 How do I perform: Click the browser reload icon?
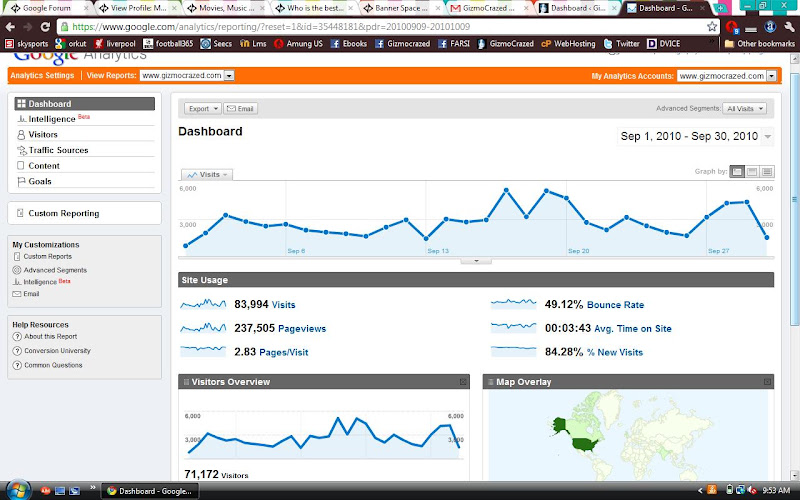[x=45, y=27]
